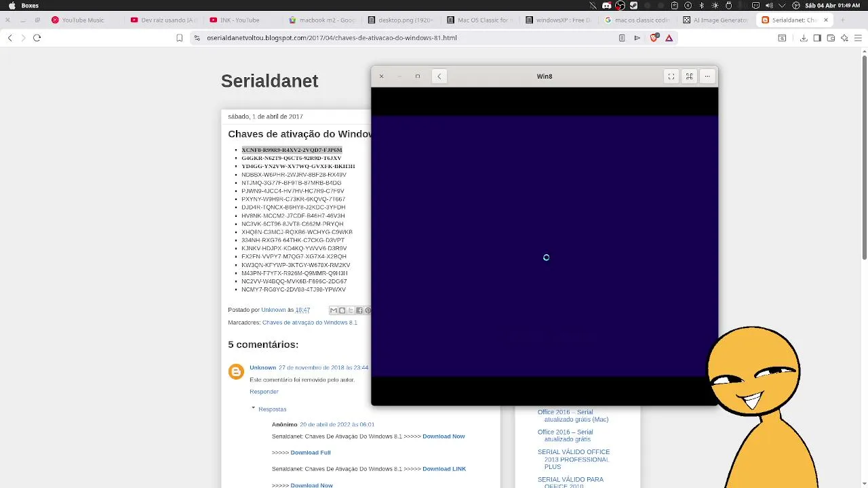Click the volume speaker icon in top bar
Screen dimensions: 868x488
pos(769,5)
